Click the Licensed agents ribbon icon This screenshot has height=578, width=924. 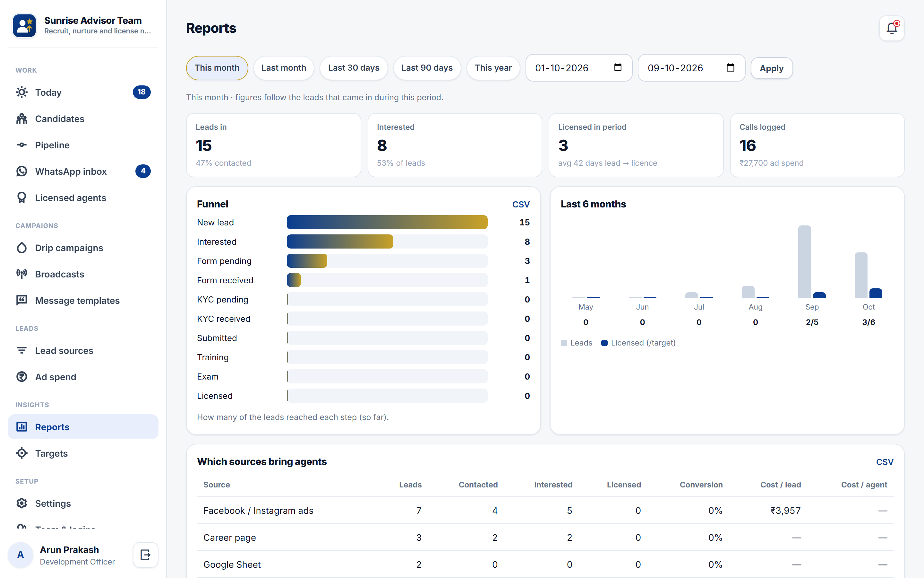tap(22, 197)
